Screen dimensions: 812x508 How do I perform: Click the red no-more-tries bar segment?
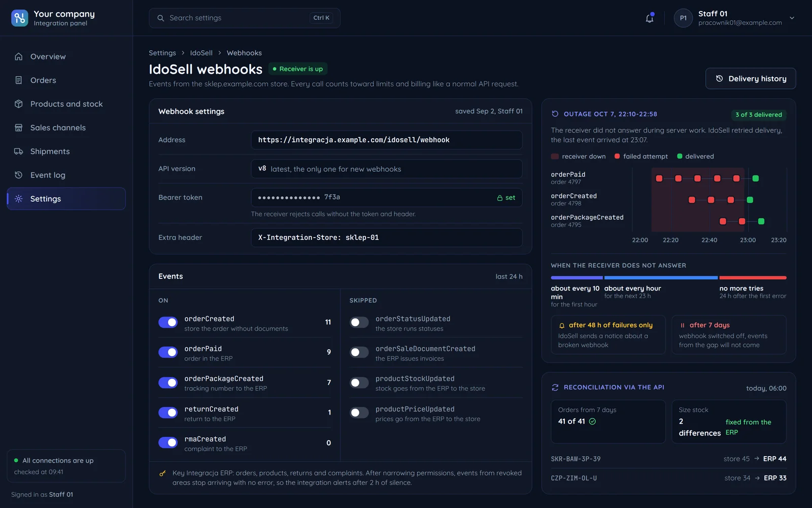[753, 278]
